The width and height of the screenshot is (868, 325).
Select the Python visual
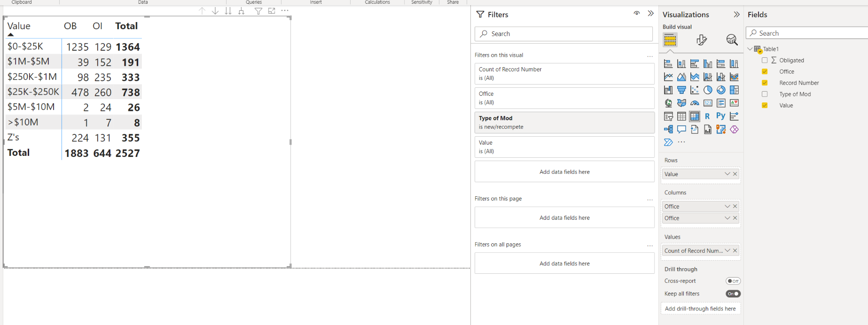coord(721,116)
